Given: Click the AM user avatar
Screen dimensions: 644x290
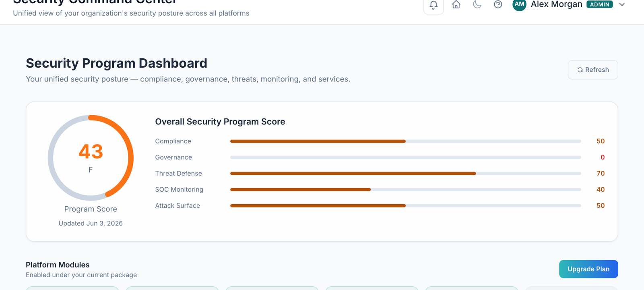Looking at the screenshot, I should click(519, 4).
